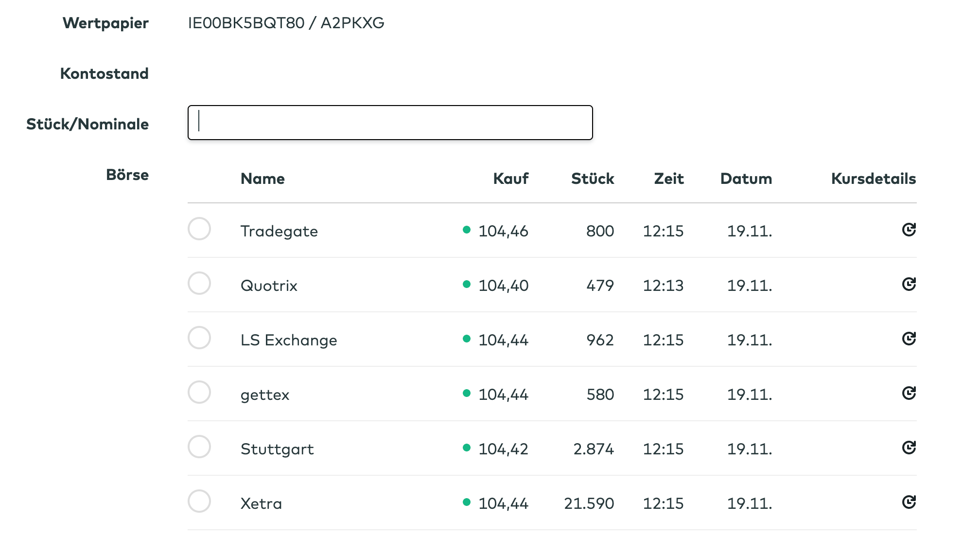This screenshot has width=980, height=539.
Task: Refresh gettex price details
Action: pos(909,393)
